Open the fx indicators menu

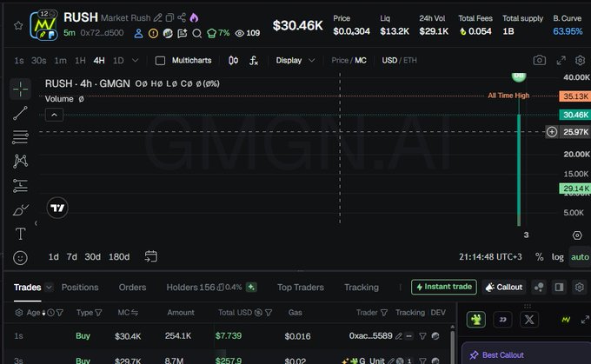click(x=254, y=60)
